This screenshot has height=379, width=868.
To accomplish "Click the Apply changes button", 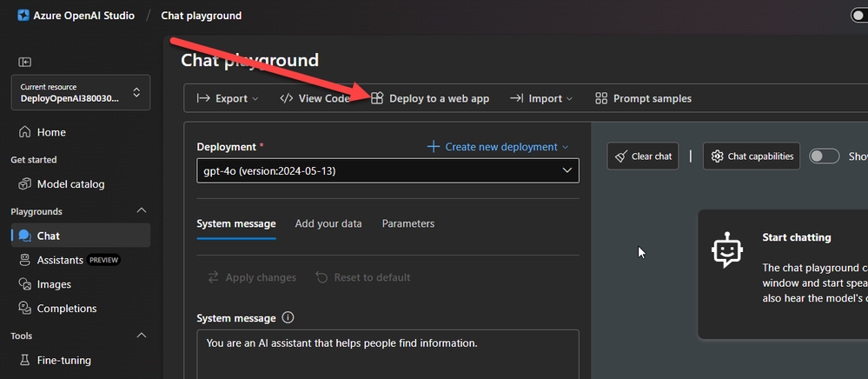I will pos(252,277).
